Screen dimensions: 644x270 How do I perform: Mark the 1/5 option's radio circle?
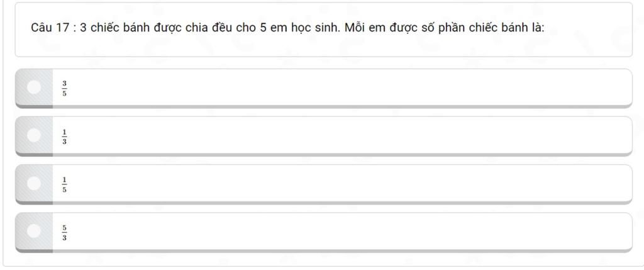(34, 183)
